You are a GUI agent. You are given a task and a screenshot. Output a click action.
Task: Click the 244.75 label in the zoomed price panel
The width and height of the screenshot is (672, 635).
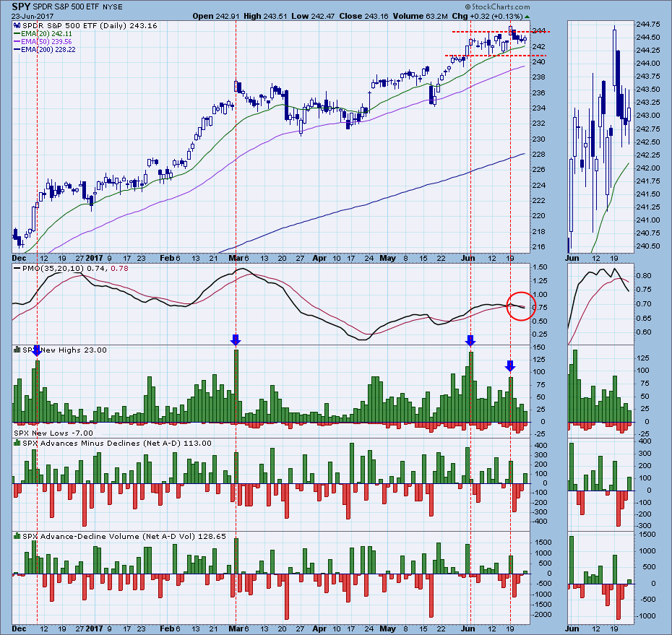point(648,24)
